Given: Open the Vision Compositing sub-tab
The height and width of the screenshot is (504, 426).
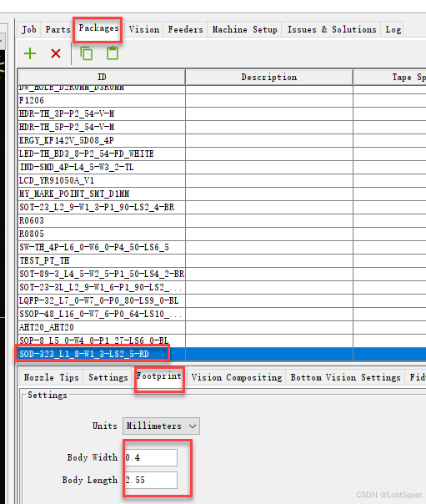Looking at the screenshot, I should (237, 377).
